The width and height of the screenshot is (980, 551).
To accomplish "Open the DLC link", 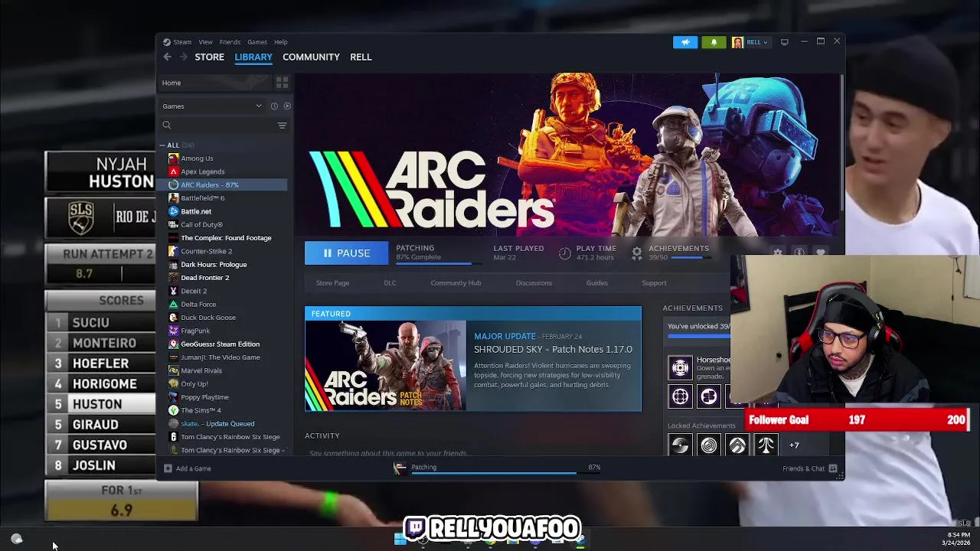I will point(390,283).
